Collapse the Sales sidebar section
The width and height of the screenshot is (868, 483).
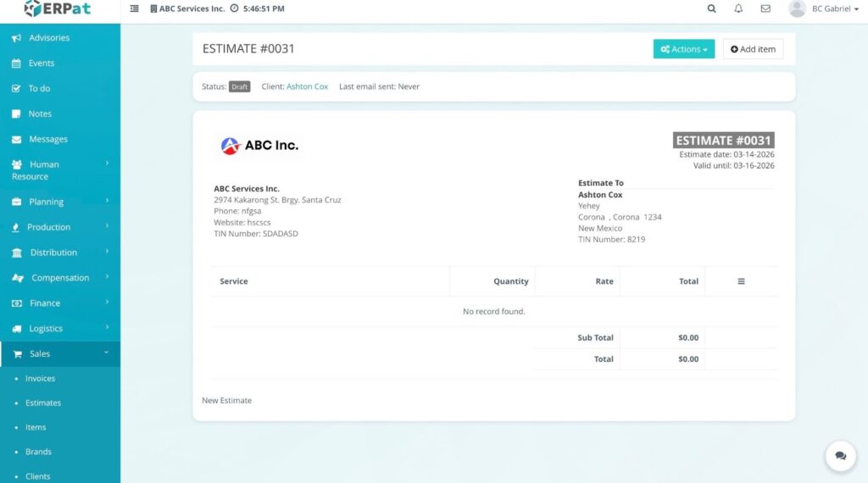click(59, 354)
